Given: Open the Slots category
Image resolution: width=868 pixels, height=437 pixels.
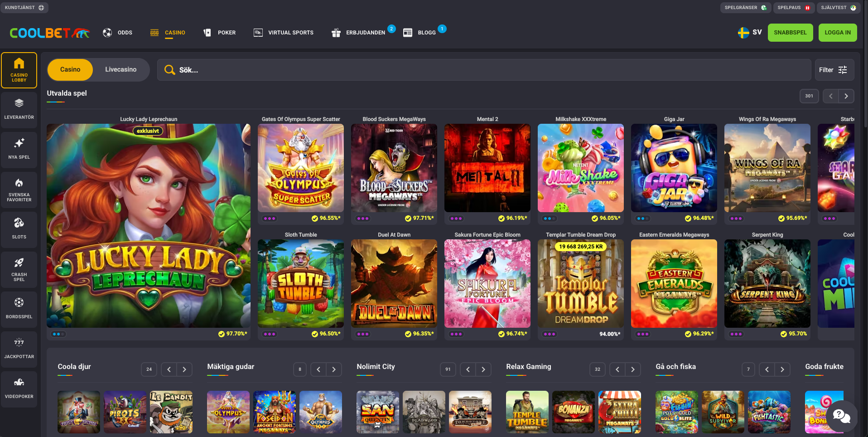Looking at the screenshot, I should click(19, 229).
